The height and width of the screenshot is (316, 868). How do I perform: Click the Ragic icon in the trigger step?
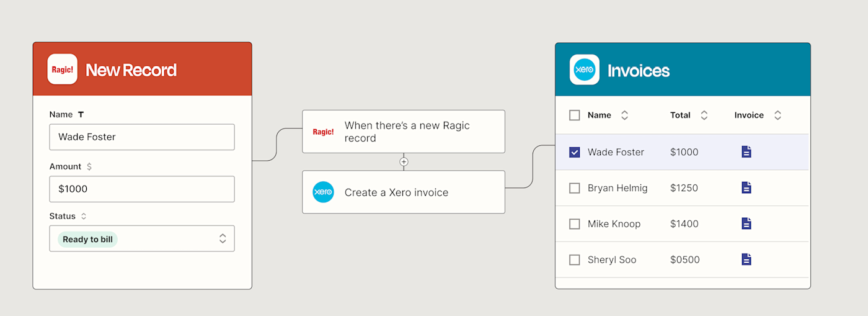[323, 132]
